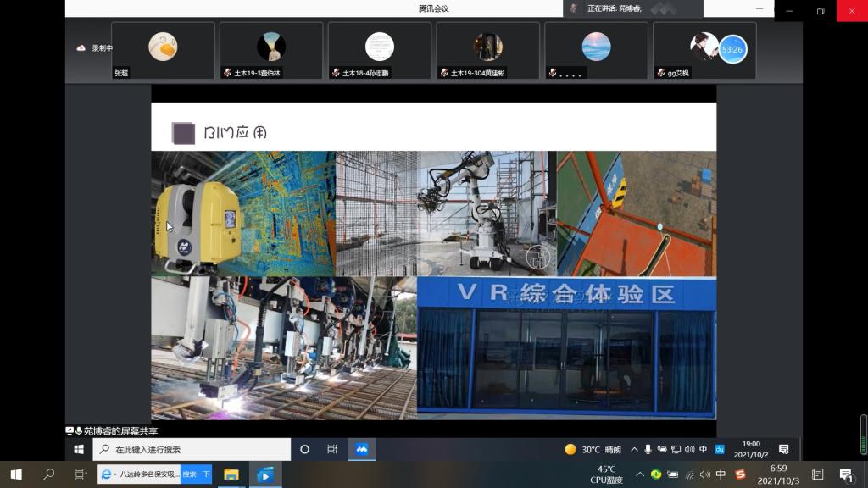Open Task View on the bottom taskbar
868x488 pixels.
click(81, 474)
